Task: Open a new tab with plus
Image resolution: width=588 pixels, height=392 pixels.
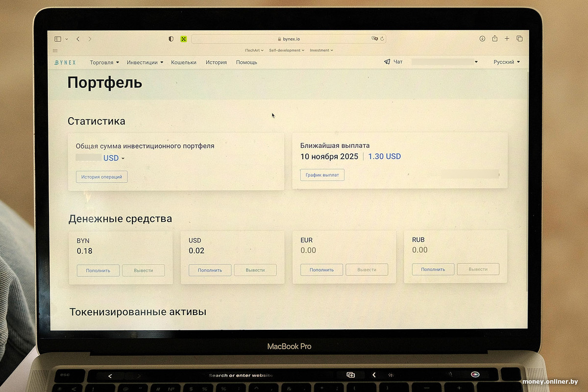Action: [507, 39]
